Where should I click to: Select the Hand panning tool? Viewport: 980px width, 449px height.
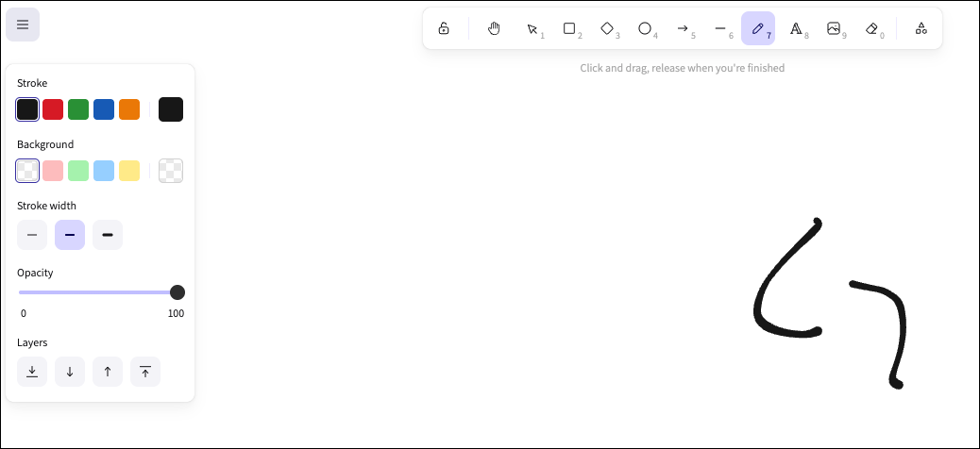click(x=494, y=28)
